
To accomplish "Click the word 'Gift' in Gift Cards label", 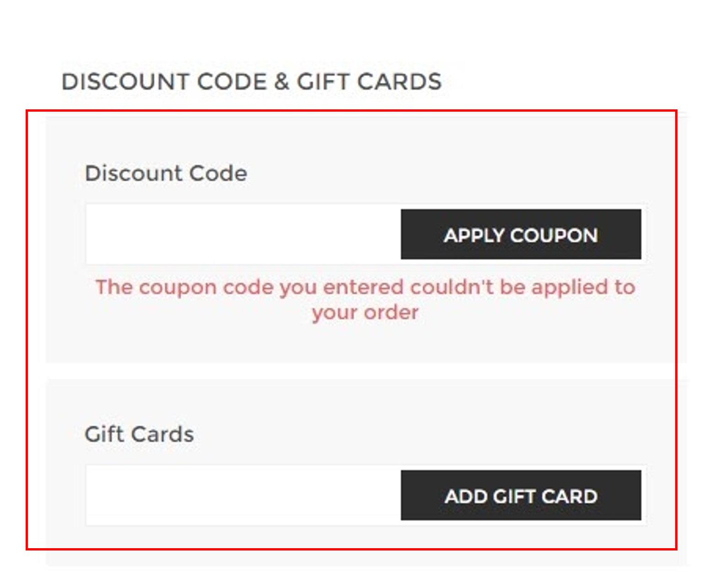I will coord(104,434).
